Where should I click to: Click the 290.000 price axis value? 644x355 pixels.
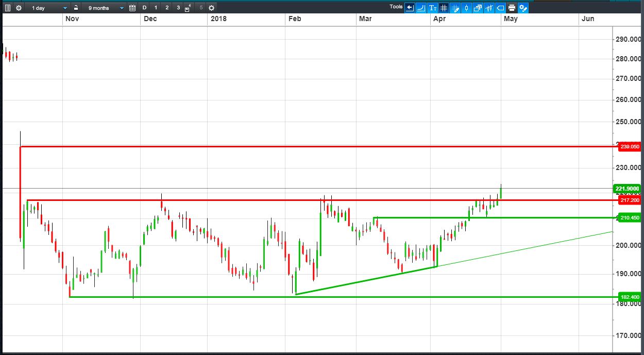click(629, 39)
